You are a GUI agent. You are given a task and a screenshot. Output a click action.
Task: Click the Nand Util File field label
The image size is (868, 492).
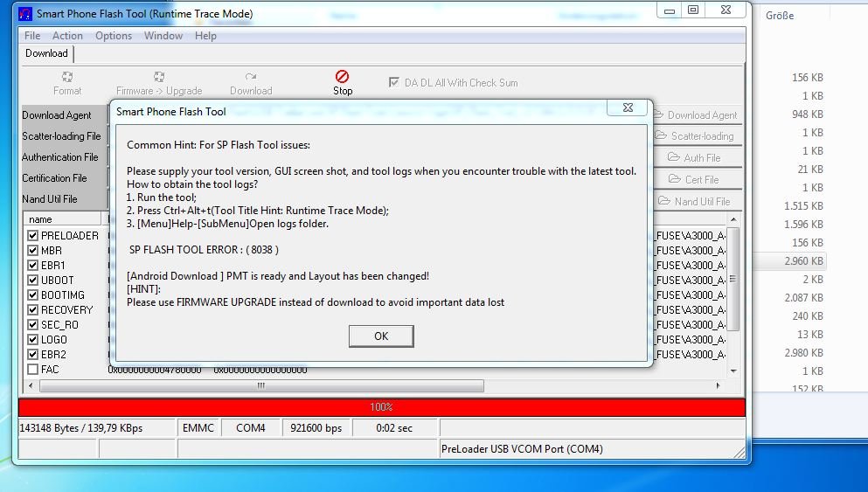click(49, 199)
